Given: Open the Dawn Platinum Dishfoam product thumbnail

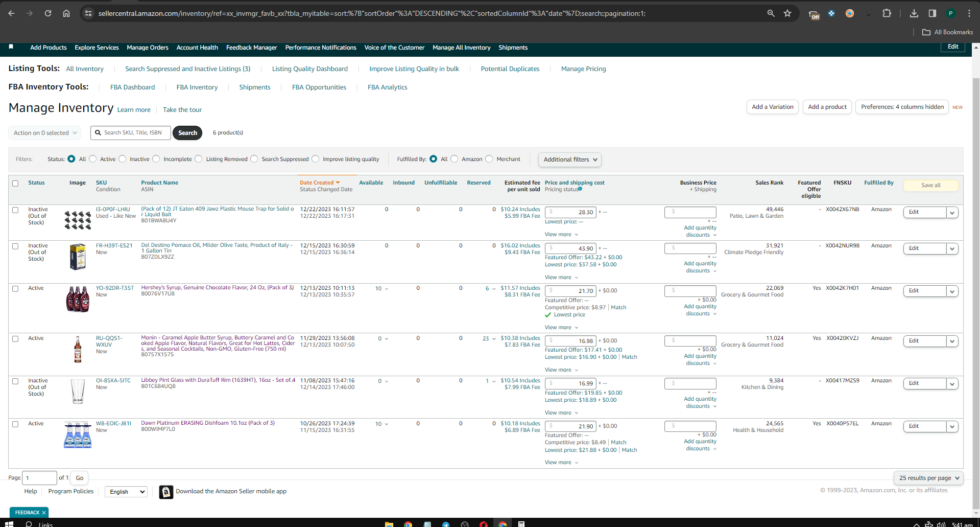Looking at the screenshot, I should tap(78, 435).
